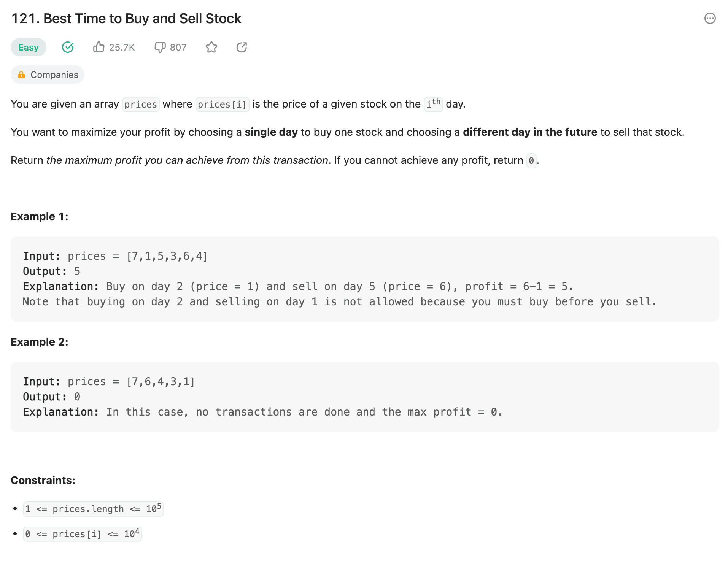Click the prices.length constraint code

click(x=93, y=509)
